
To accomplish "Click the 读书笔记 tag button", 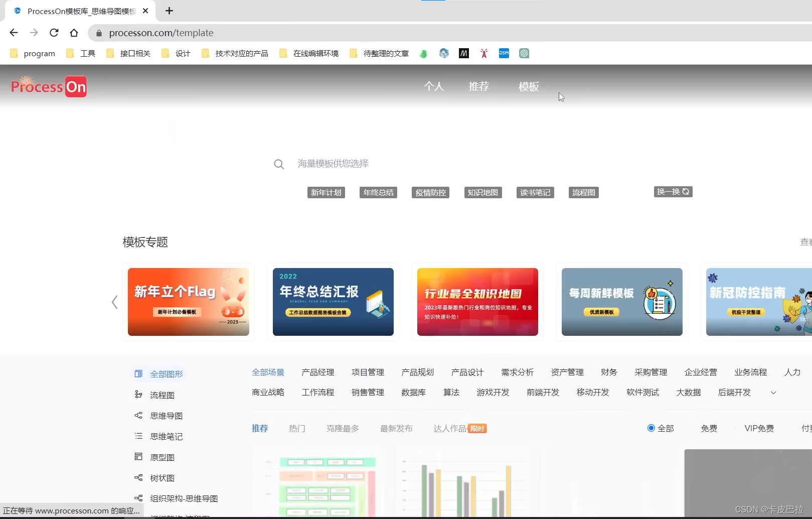I will [x=535, y=192].
